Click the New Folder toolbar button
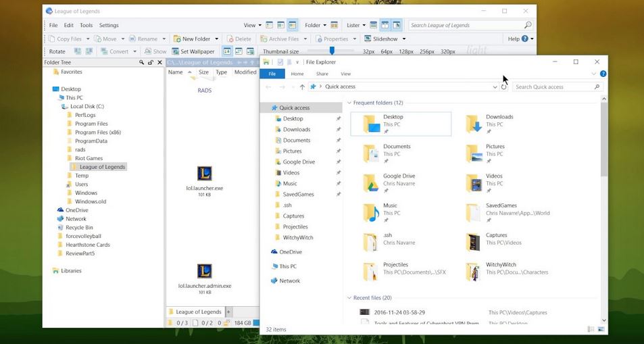The height and width of the screenshot is (344, 644). coord(192,39)
